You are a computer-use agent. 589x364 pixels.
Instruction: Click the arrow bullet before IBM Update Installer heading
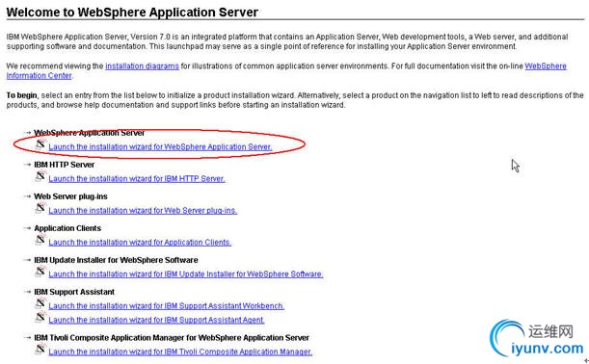coord(27,260)
